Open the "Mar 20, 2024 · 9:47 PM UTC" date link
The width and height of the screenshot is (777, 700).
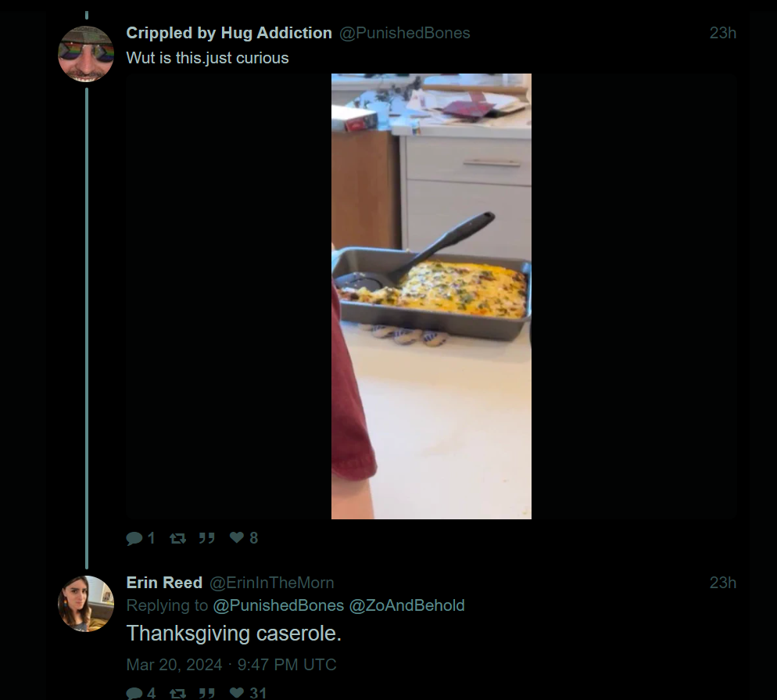click(x=231, y=665)
